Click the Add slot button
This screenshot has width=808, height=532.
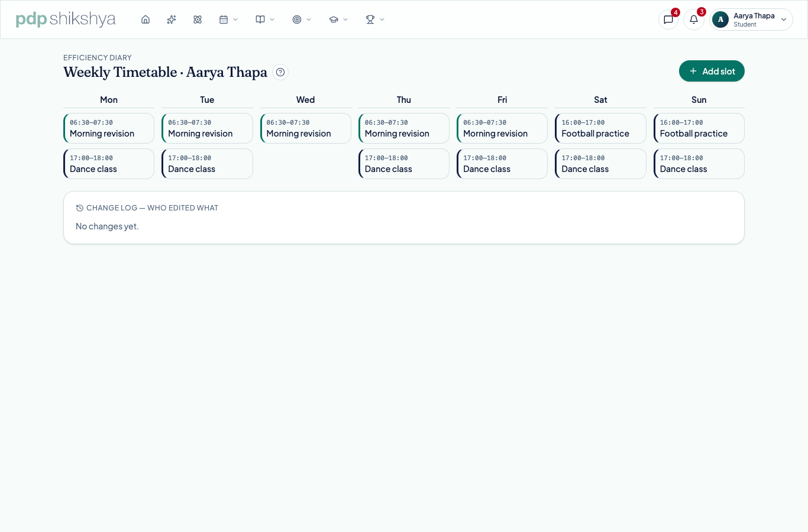tap(712, 71)
